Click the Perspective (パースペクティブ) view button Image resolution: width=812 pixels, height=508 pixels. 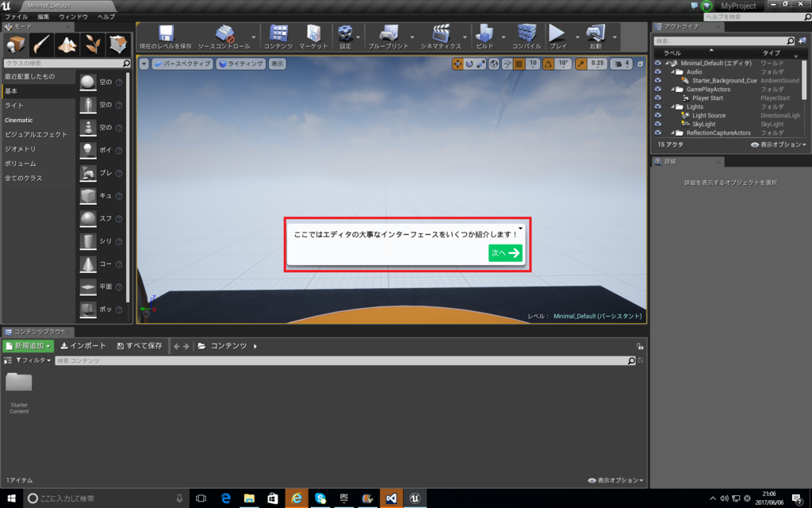pyautogui.click(x=182, y=63)
